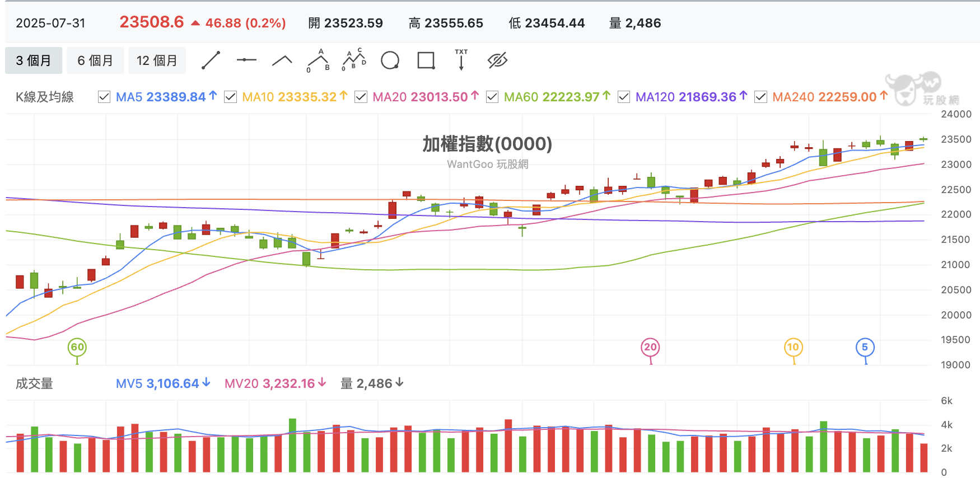Click the open price 開 23523.59
980x478 pixels.
(x=346, y=23)
